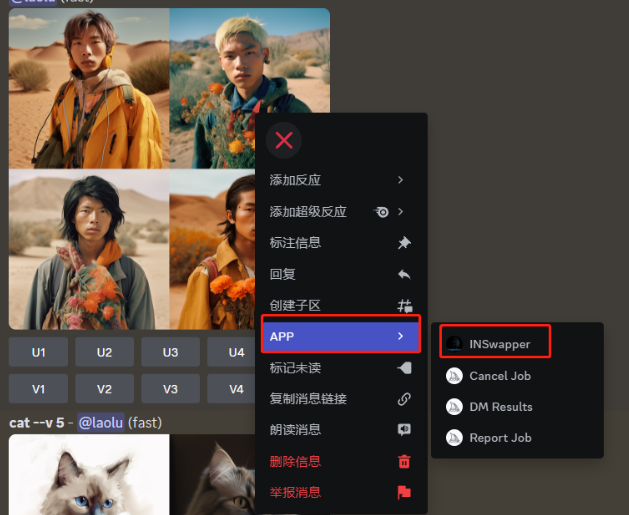Viewport: 629px width, 515px height.
Task: Click the reply arrow icon beside 回复
Action: (x=404, y=274)
